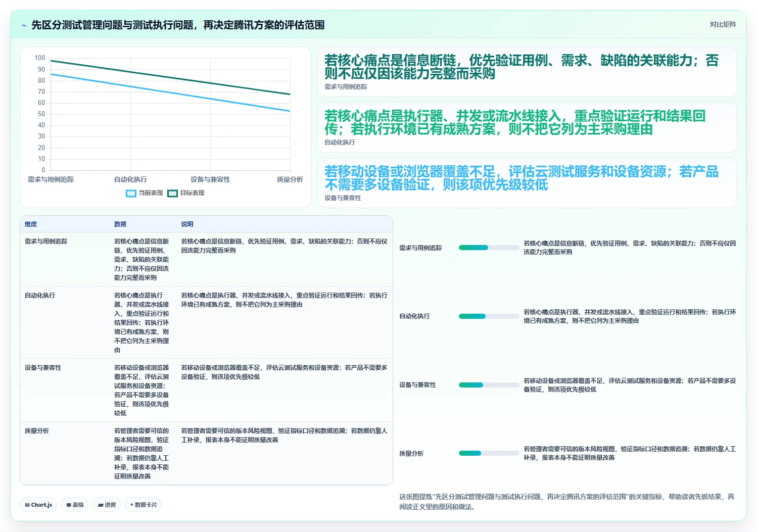Toggle the 目标表现 legend swatch
The image size is (757, 532).
[172, 194]
